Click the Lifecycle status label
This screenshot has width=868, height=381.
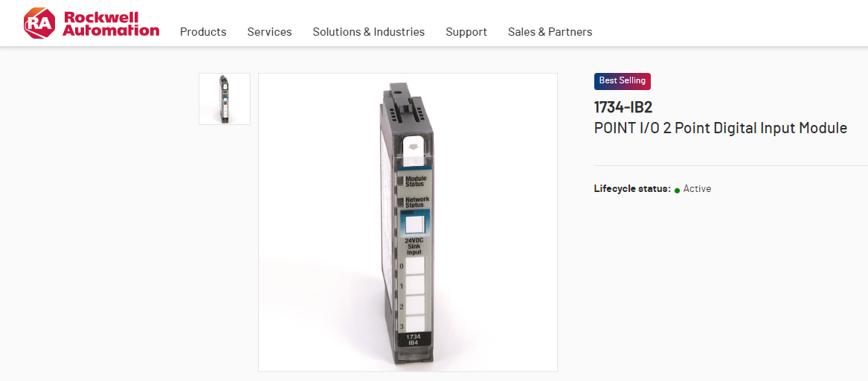632,189
